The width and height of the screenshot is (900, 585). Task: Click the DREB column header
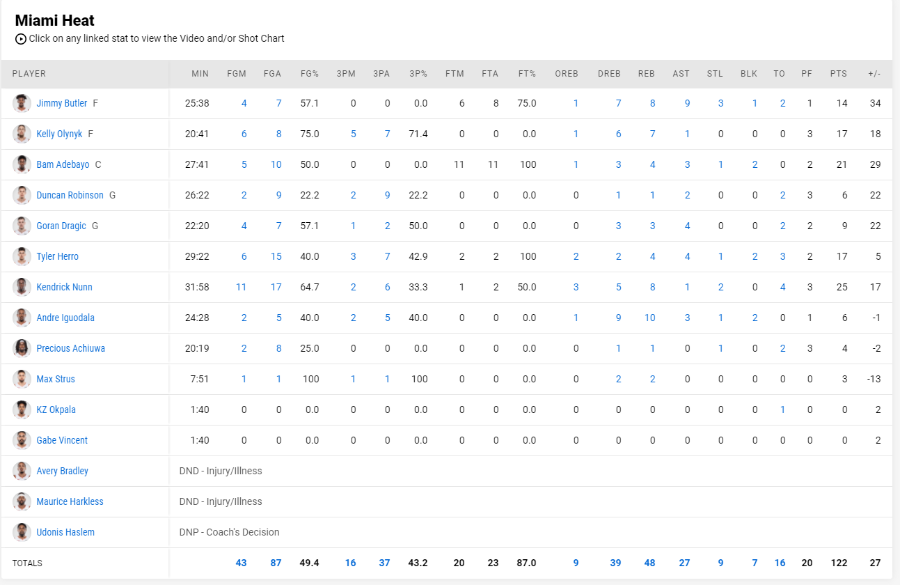tap(609, 73)
